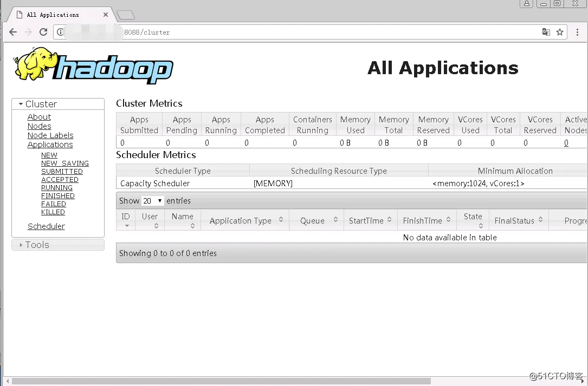Sort table by Application Type column
Image resolution: width=588 pixels, height=386 pixels.
[x=245, y=220]
